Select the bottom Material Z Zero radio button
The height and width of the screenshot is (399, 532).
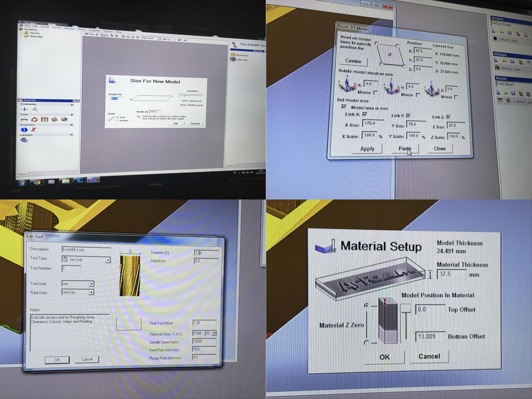click(366, 342)
